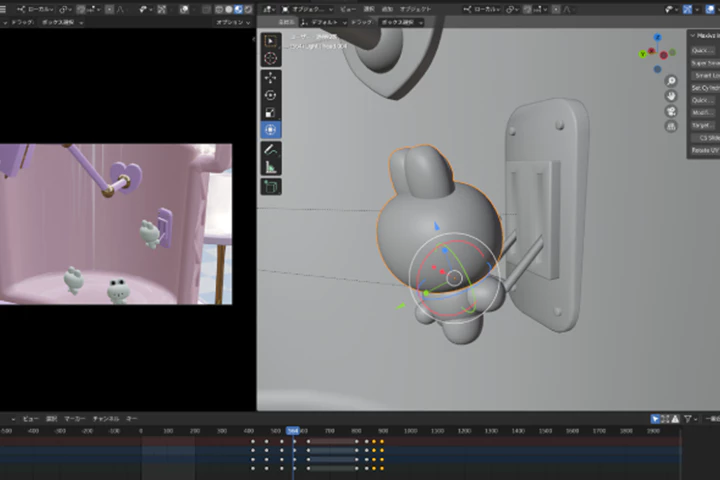The width and height of the screenshot is (720, 480).
Task: Toggle snapping magnet in right viewport header
Action: [x=528, y=9]
